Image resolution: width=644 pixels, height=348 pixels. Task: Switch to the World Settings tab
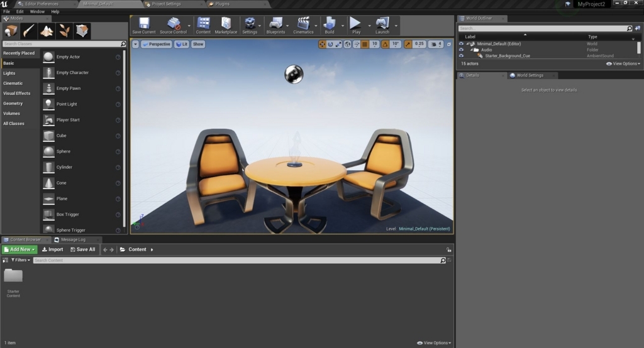[530, 75]
